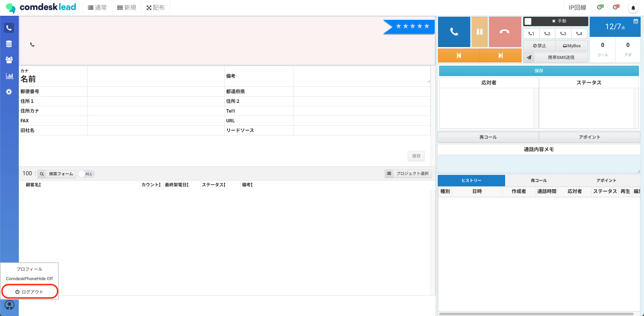Select phone line 3
The image size is (644, 316).
coord(563,34)
